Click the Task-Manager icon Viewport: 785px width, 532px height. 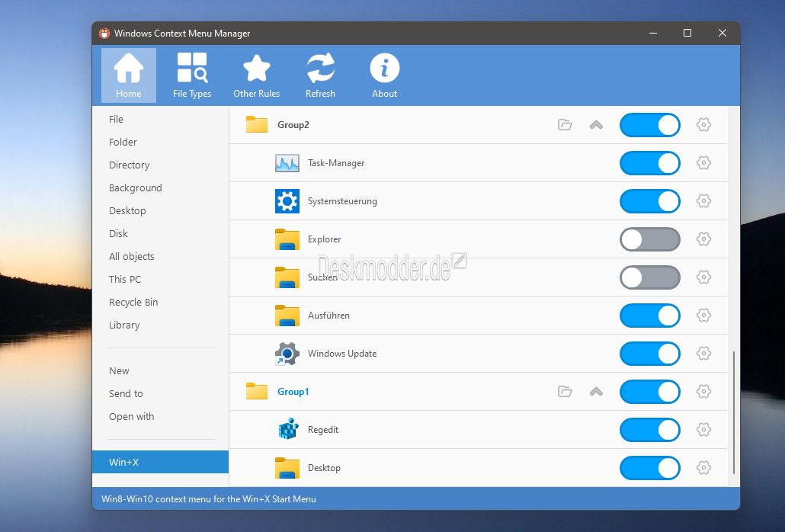click(287, 163)
